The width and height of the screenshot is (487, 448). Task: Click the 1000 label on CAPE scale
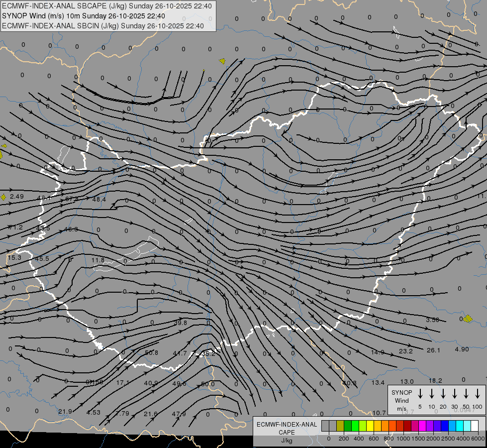tap(403, 439)
